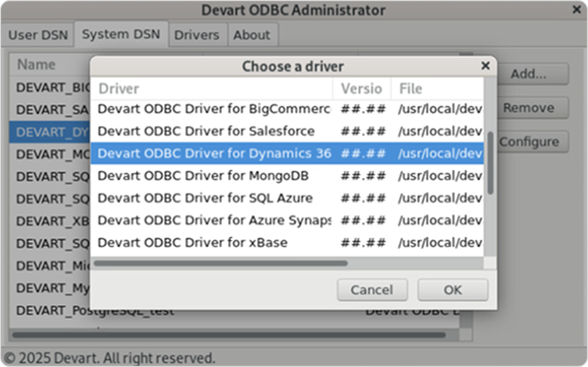
Task: Click the MongoDB driver version cell
Action: pyautogui.click(x=362, y=176)
